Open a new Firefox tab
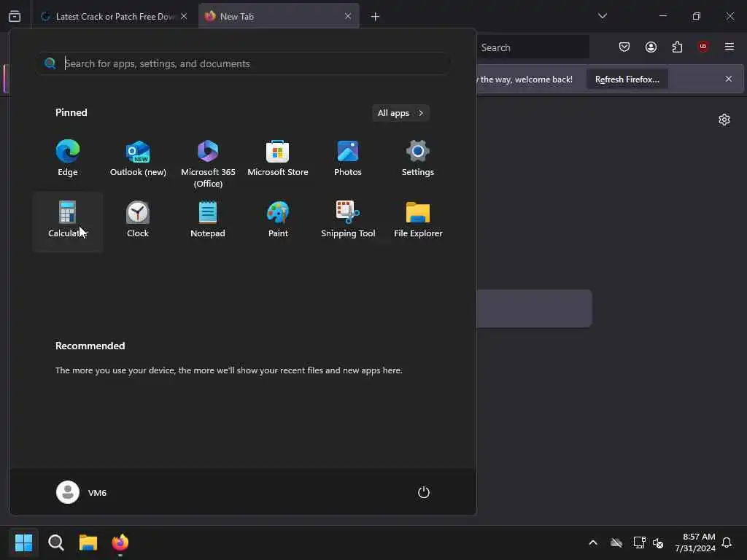Screen dimensions: 747x560 pos(375,17)
